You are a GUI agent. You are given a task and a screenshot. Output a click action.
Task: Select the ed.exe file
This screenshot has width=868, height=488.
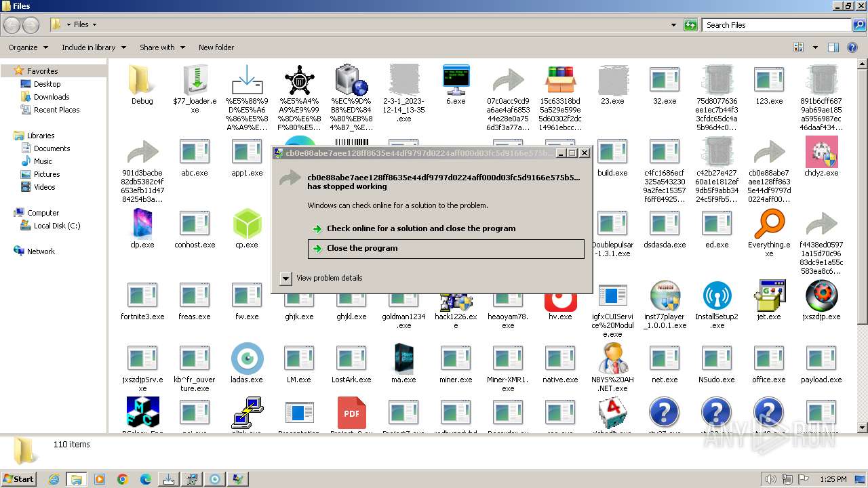click(x=717, y=224)
